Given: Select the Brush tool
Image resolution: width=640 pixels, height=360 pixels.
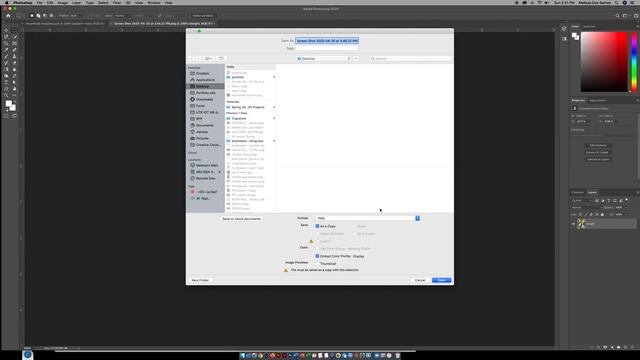Looking at the screenshot, I should coord(6,56).
